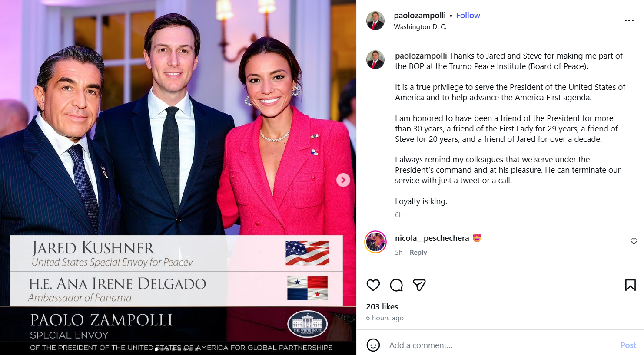Click the Post button to submit a comment

coord(628,345)
